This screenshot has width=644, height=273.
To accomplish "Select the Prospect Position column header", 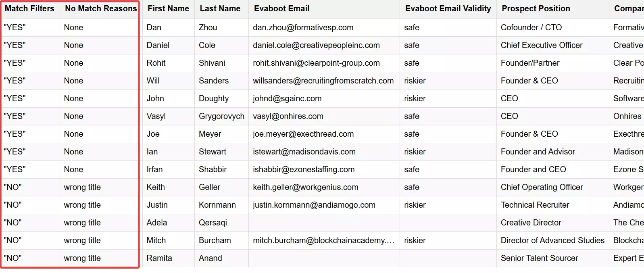I will pyautogui.click(x=536, y=8).
